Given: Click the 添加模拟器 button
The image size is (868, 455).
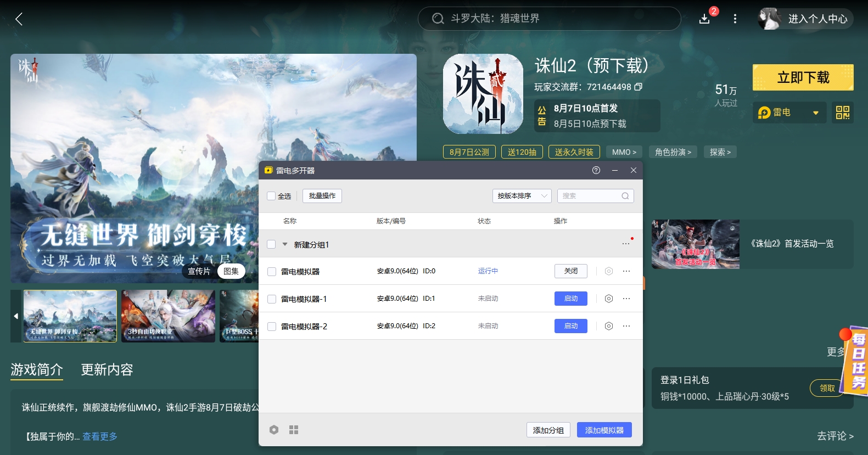Looking at the screenshot, I should pos(604,430).
